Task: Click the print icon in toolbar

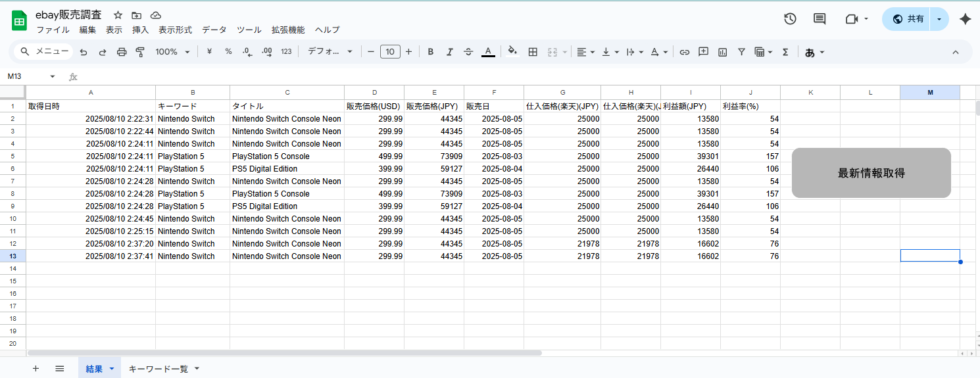Action: pos(122,52)
